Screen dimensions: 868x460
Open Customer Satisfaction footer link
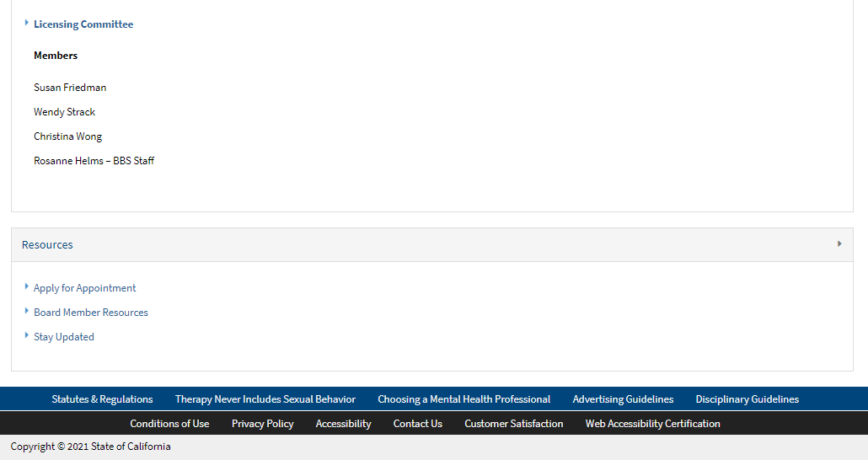[514, 424]
